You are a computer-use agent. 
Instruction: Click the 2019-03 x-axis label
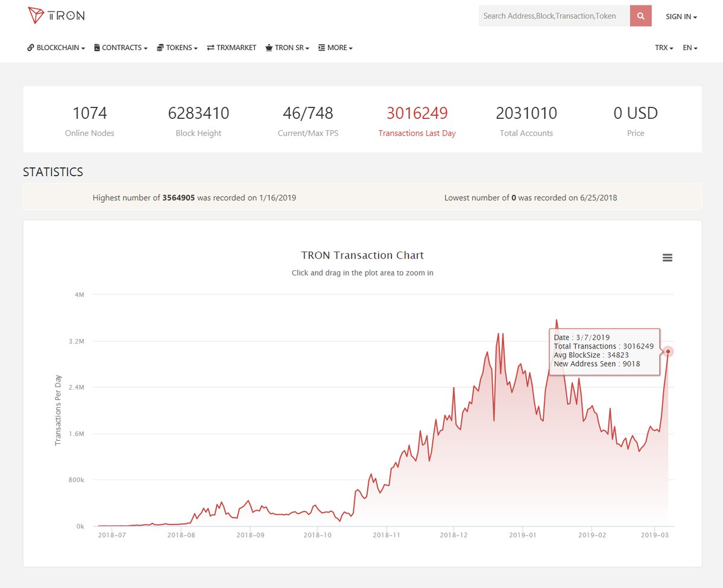(x=654, y=535)
